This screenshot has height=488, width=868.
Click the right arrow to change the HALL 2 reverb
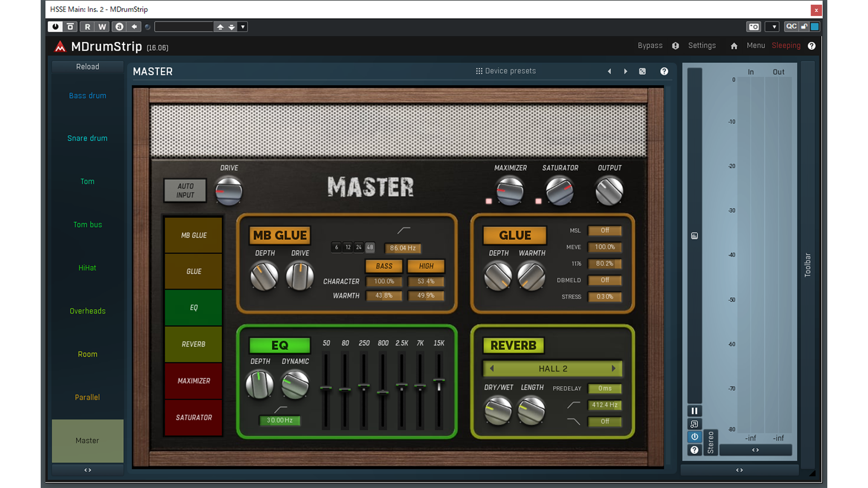(614, 368)
